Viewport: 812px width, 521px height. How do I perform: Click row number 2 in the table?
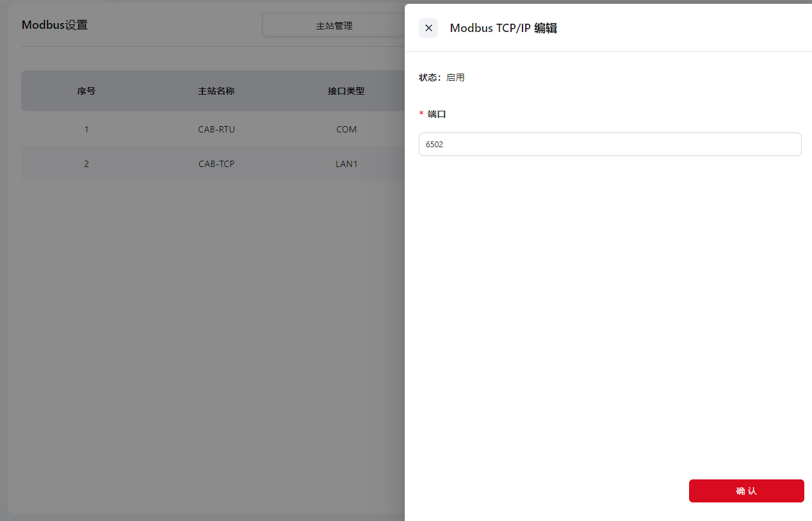point(86,164)
